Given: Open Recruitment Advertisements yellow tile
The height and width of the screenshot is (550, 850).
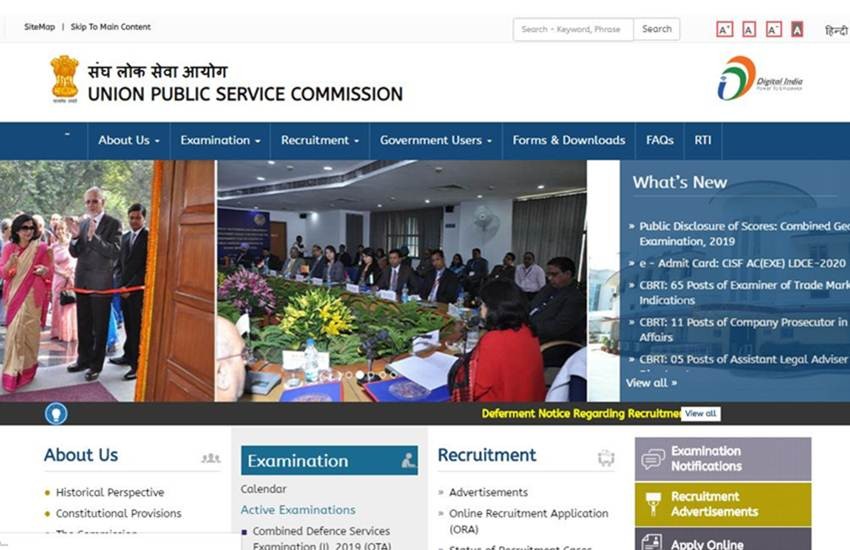Looking at the screenshot, I should pos(723,504).
